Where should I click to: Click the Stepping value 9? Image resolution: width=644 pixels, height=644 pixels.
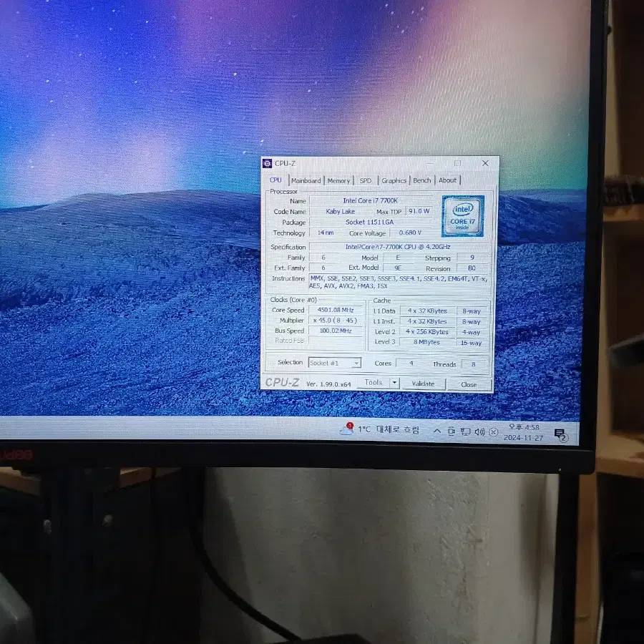472,258
